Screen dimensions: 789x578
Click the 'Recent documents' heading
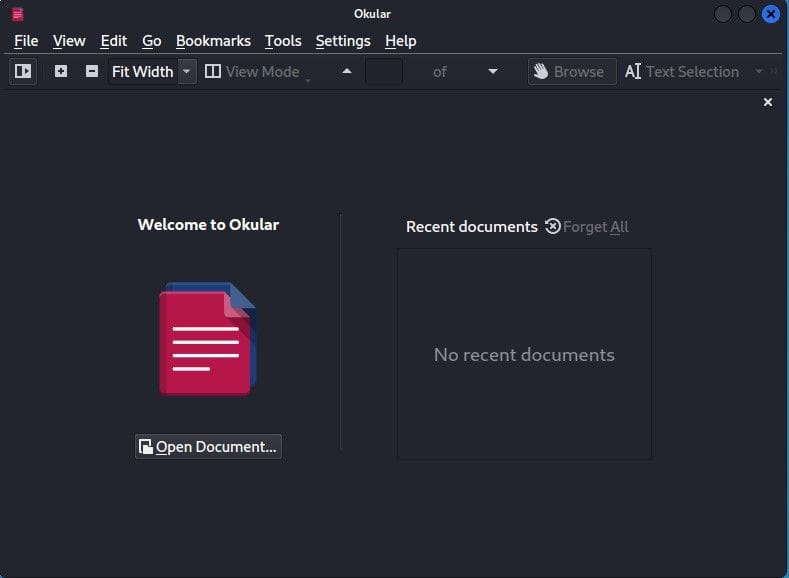click(471, 227)
